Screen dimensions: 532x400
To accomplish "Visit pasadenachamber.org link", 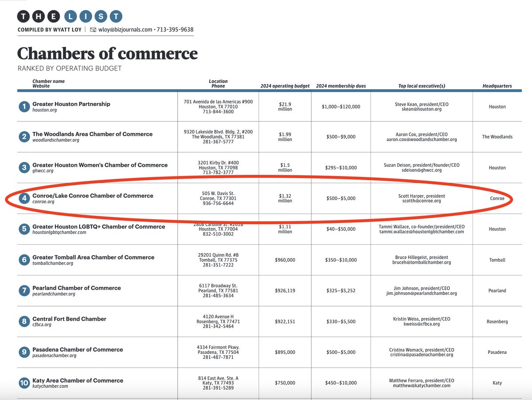I will point(55,355).
